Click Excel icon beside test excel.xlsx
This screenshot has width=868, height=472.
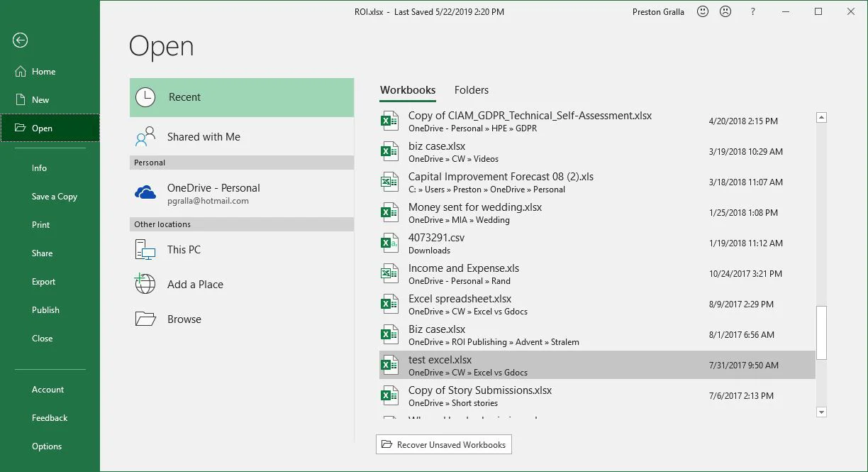pos(389,365)
